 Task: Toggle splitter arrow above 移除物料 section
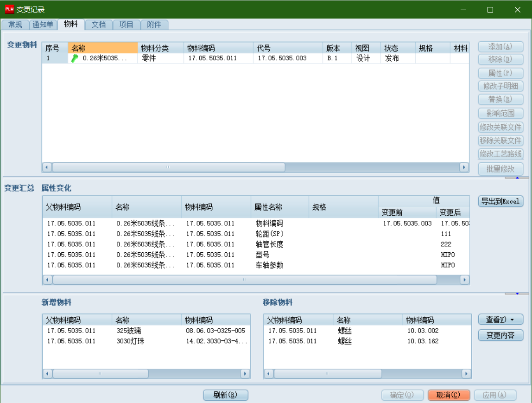click(517, 293)
